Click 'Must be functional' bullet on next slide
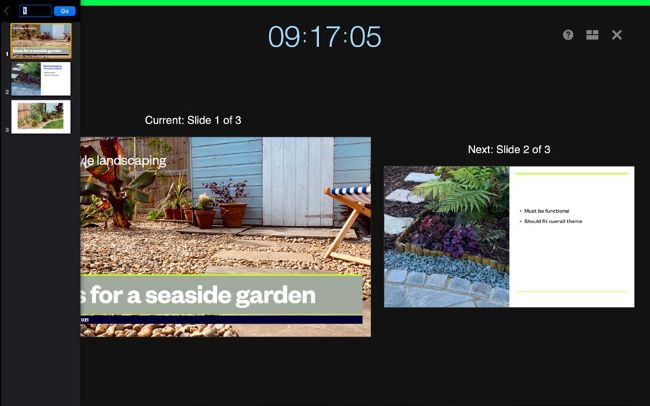This screenshot has width=650, height=406. click(546, 211)
